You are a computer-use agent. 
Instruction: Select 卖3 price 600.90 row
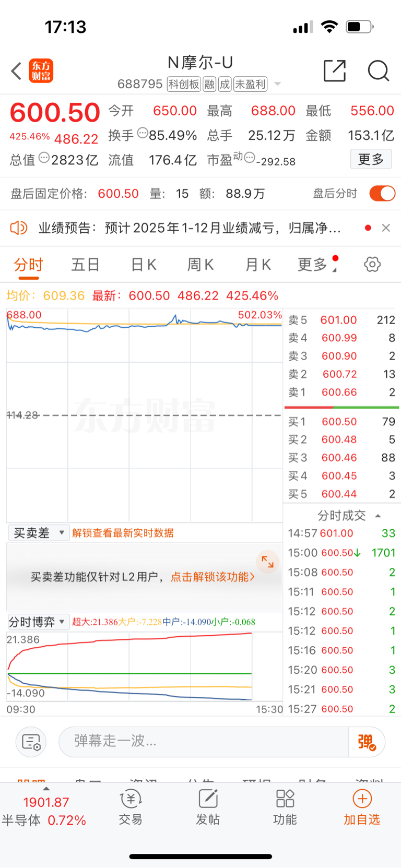(x=342, y=356)
